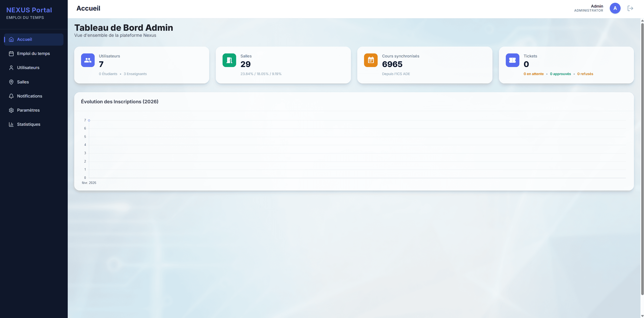
Task: Click the bell icon beside Notifications
Action: (x=11, y=96)
